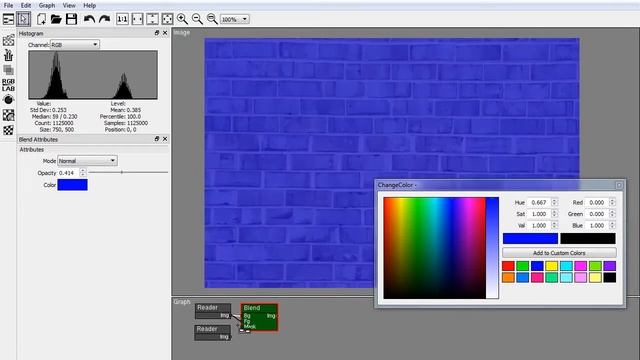The height and width of the screenshot is (360, 640).
Task: Float the Blend Attributes panel
Action: click(157, 139)
